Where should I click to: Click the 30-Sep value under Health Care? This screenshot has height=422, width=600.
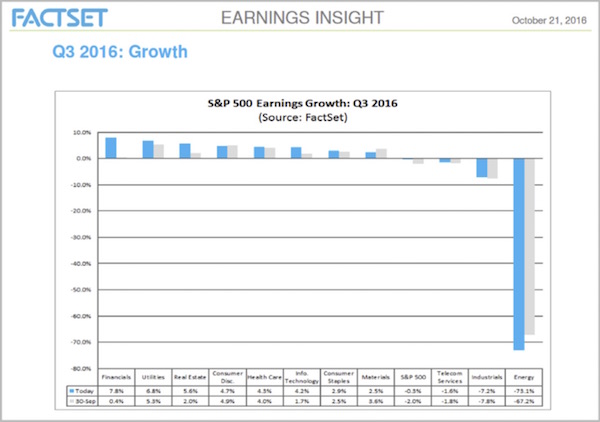click(264, 401)
